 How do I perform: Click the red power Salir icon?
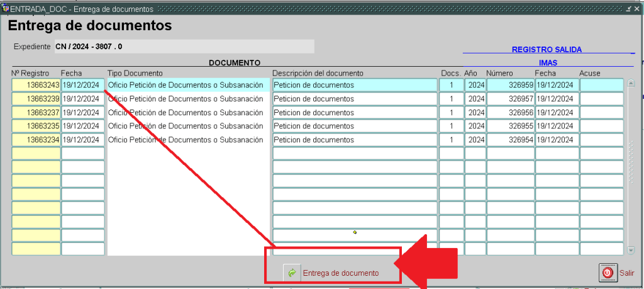(x=608, y=273)
